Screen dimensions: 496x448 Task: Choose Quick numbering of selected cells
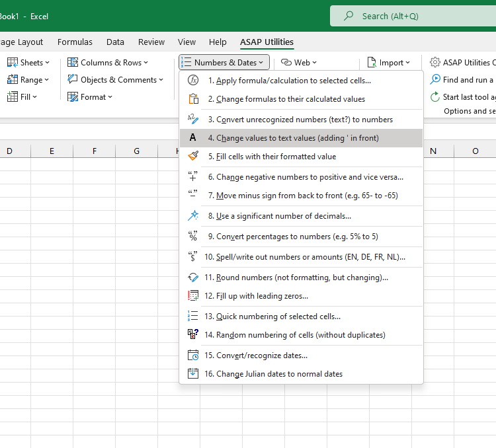(x=301, y=316)
